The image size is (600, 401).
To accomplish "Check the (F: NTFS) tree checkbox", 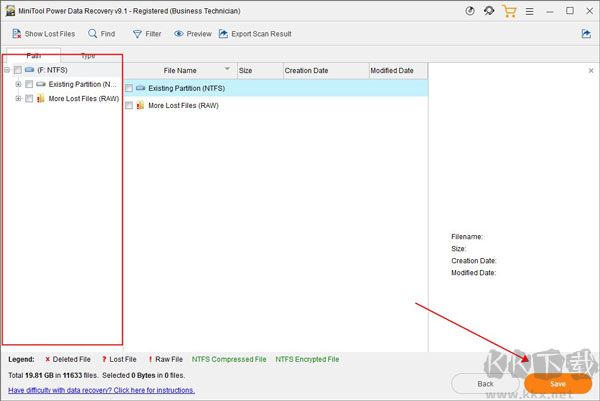I will (18, 70).
